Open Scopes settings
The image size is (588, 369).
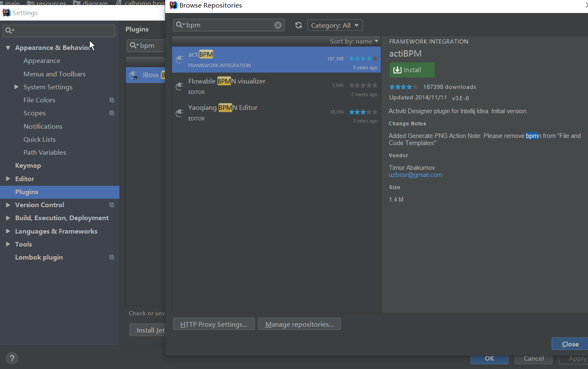click(x=34, y=113)
